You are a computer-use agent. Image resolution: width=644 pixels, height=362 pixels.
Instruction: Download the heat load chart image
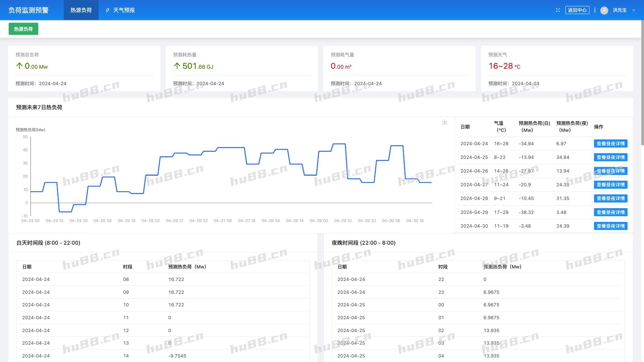pyautogui.click(x=445, y=122)
